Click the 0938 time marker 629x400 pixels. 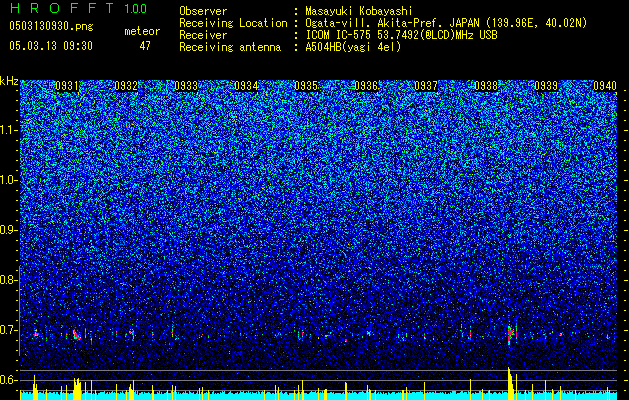point(486,86)
